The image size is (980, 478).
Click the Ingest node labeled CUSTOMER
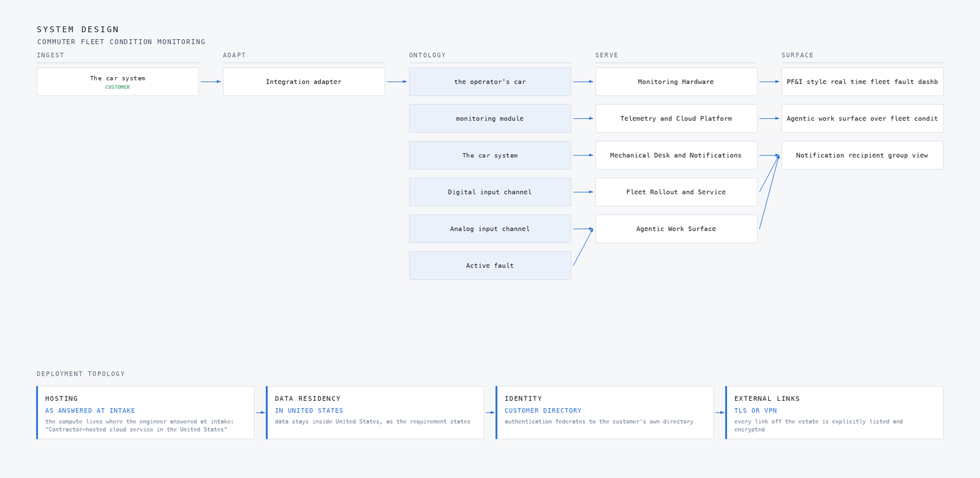pyautogui.click(x=118, y=82)
